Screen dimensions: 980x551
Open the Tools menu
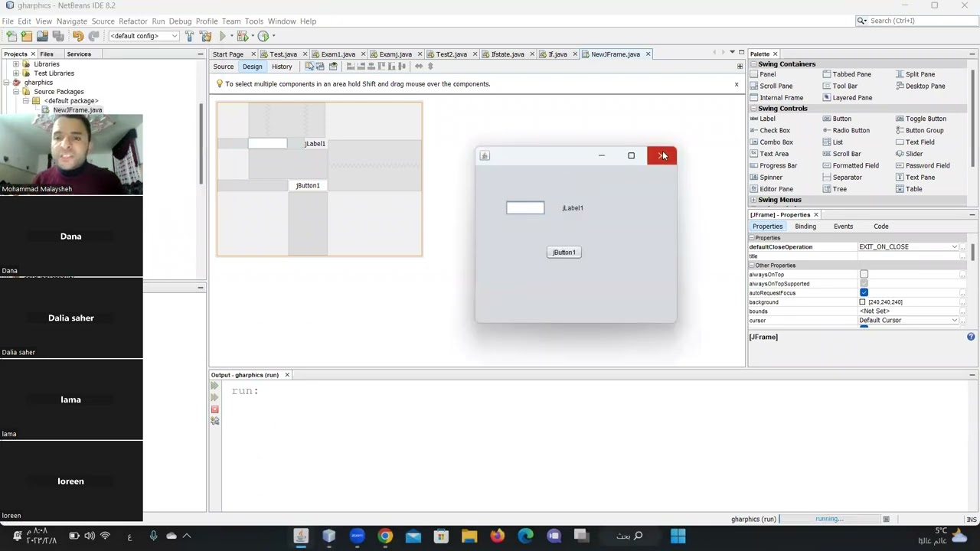click(254, 21)
